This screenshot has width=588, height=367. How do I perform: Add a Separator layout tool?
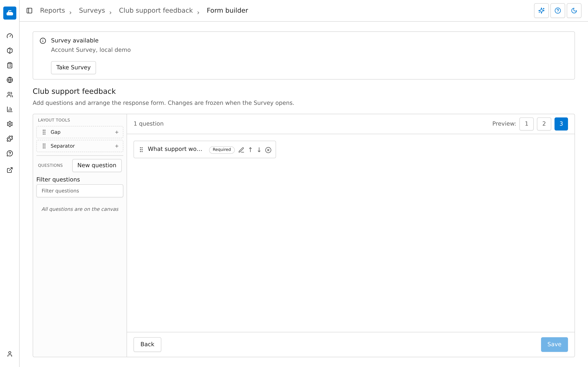pos(117,146)
